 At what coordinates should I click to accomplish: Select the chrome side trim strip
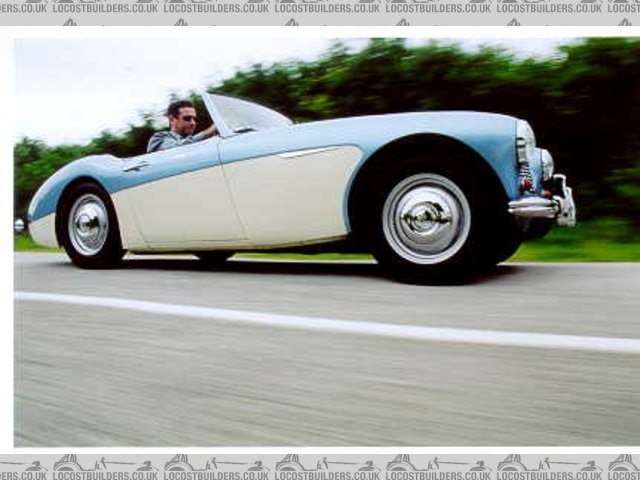click(310, 152)
